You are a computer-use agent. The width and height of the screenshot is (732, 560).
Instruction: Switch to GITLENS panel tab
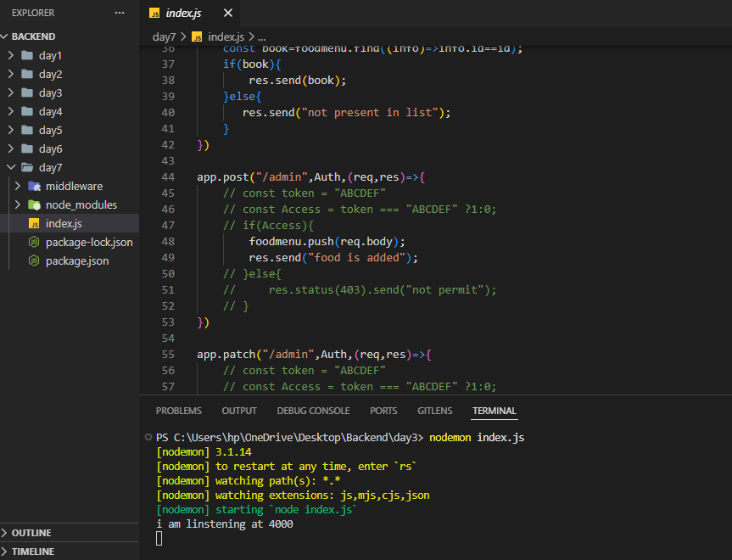434,411
